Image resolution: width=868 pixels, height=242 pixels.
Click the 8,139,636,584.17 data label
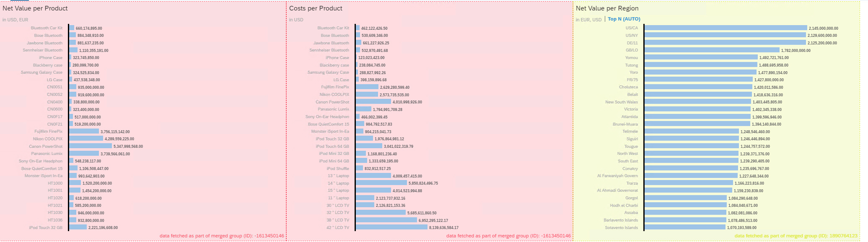coord(443,228)
